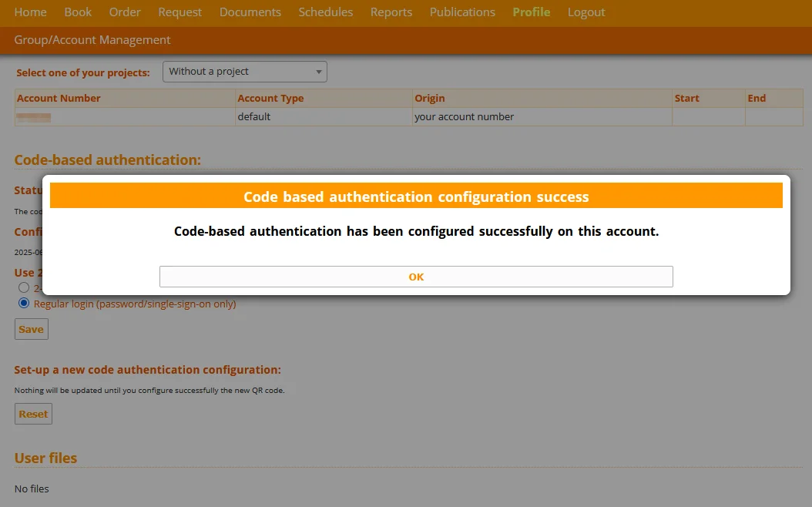Open the Request menu item
Screen dimensions: 812x507
point(180,12)
